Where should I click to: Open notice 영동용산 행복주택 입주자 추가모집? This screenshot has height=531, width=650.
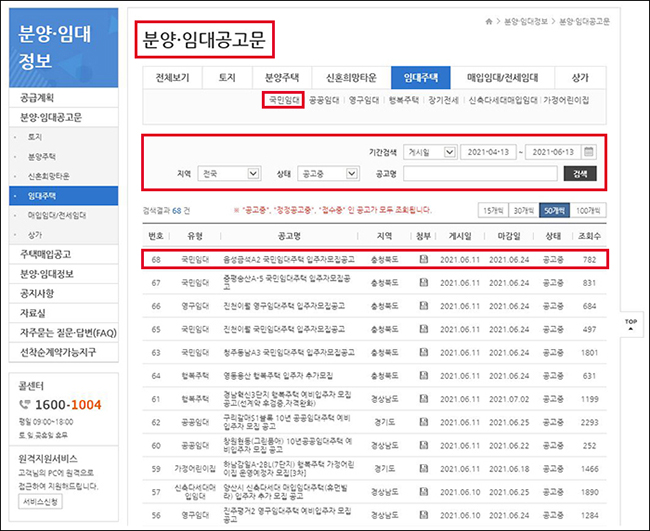pos(278,376)
